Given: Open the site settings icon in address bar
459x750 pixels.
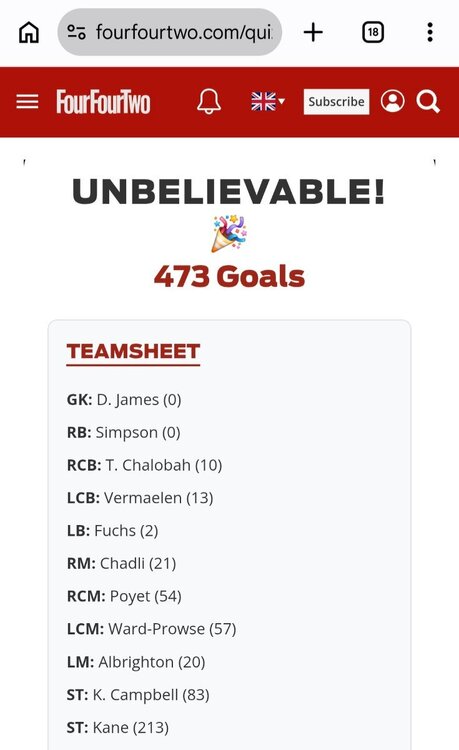Looking at the screenshot, I should tap(76, 32).
